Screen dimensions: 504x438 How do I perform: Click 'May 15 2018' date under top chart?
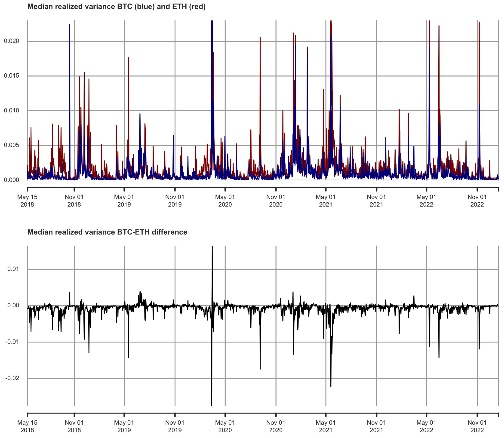(27, 201)
